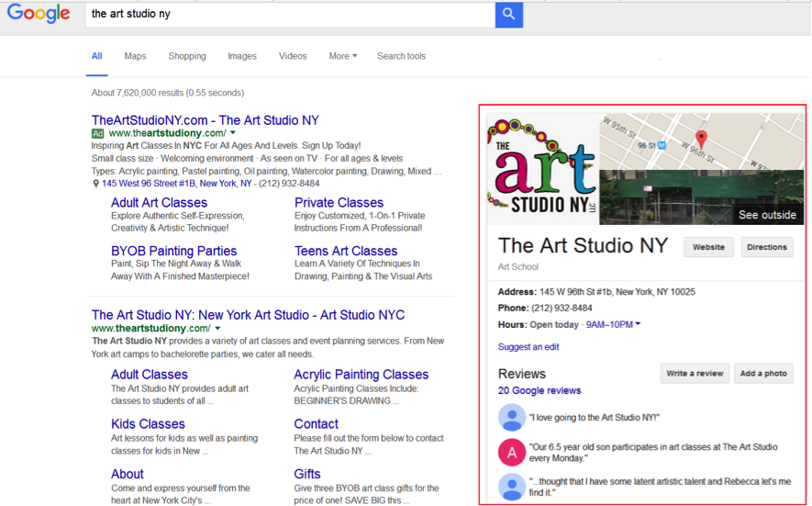
Task: Click the map pin icon beside the ad address
Action: coord(95,184)
